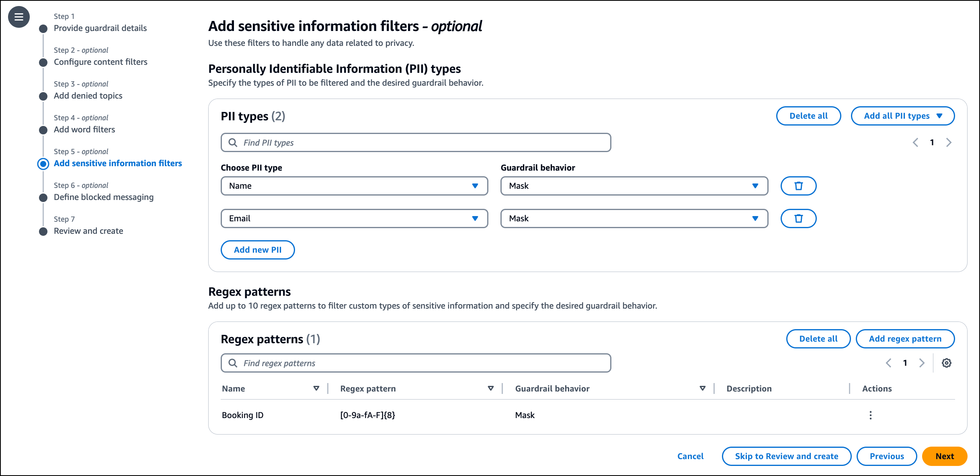Sort regex table by Name column
Viewport: 980px width, 476px height.
[316, 388]
